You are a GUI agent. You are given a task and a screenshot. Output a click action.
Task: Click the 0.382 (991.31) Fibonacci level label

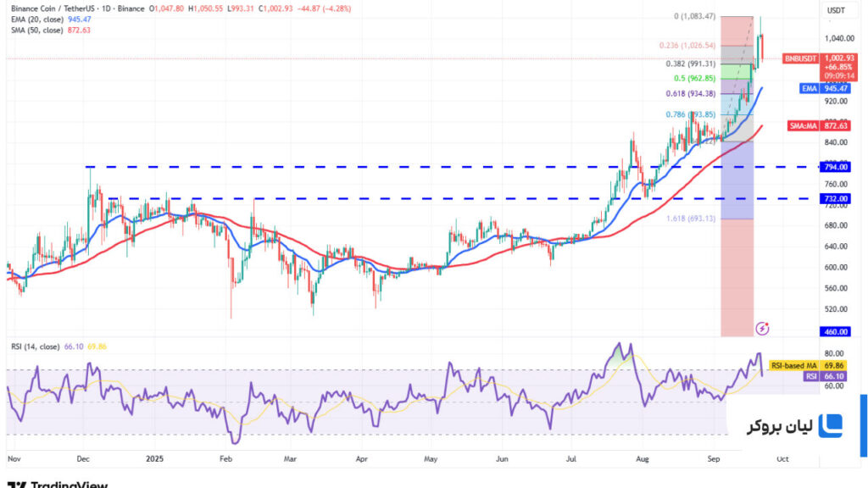(690, 64)
